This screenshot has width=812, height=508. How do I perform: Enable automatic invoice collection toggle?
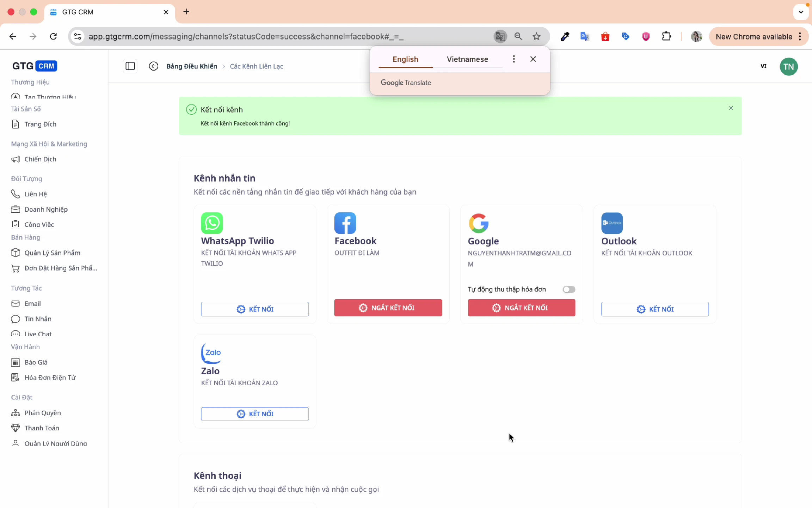point(568,289)
